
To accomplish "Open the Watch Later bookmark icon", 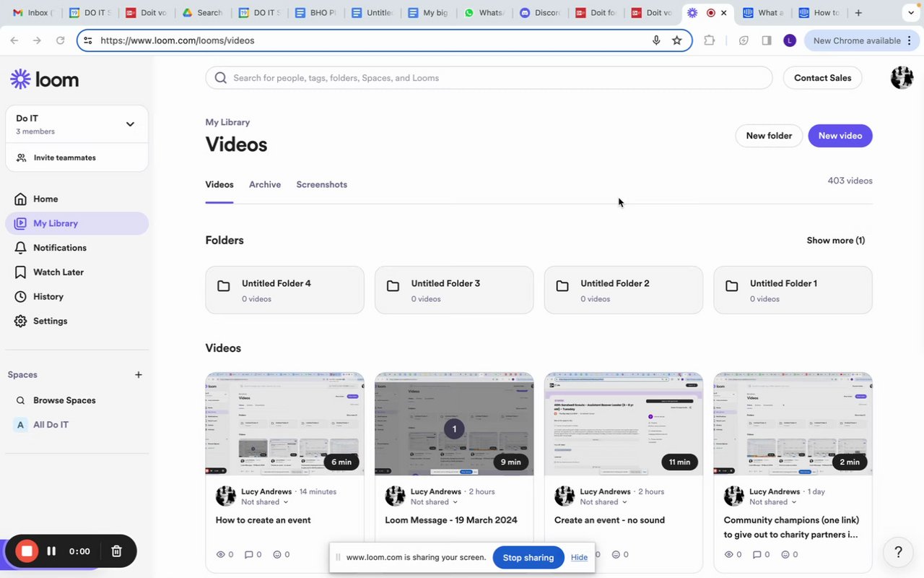I will (20, 272).
